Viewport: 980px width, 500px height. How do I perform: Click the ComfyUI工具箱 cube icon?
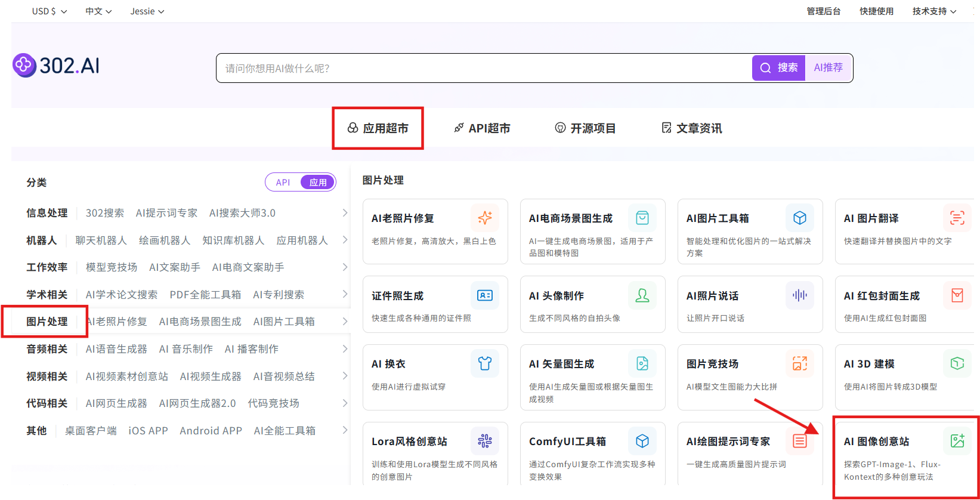[x=642, y=441]
